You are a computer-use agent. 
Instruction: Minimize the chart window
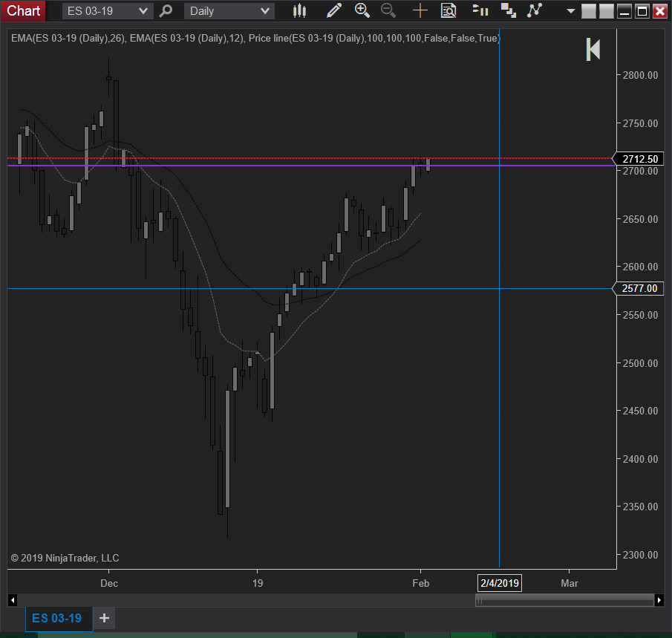[624, 11]
